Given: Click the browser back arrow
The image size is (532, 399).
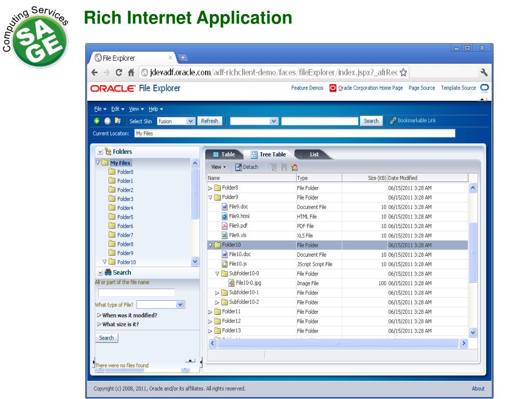Looking at the screenshot, I should click(95, 72).
